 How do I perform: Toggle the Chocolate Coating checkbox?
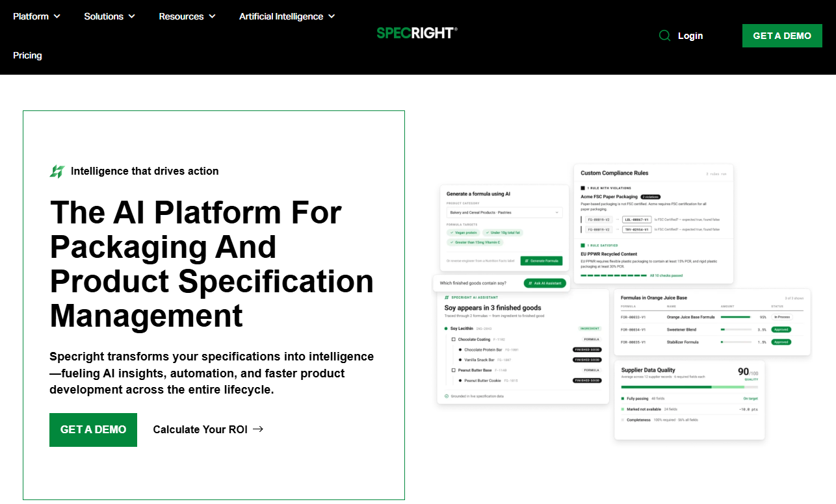click(x=454, y=339)
